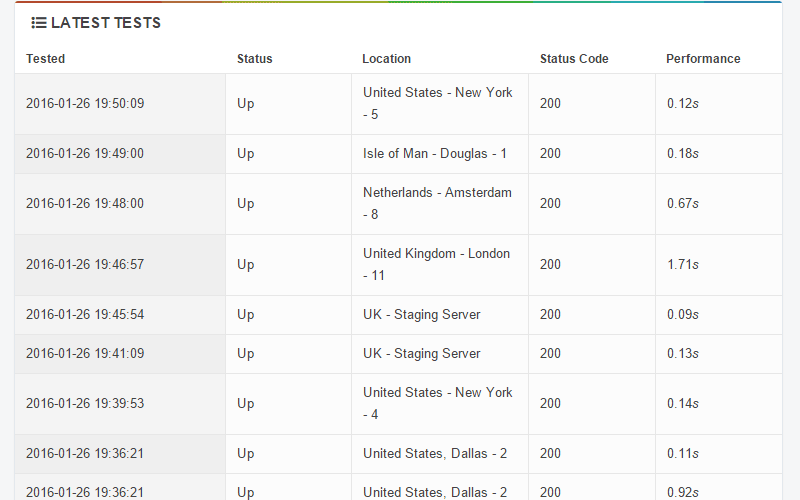The height and width of the screenshot is (500, 800).
Task: Select timestamp 2016-01-26 19:45:54
Action: [85, 315]
